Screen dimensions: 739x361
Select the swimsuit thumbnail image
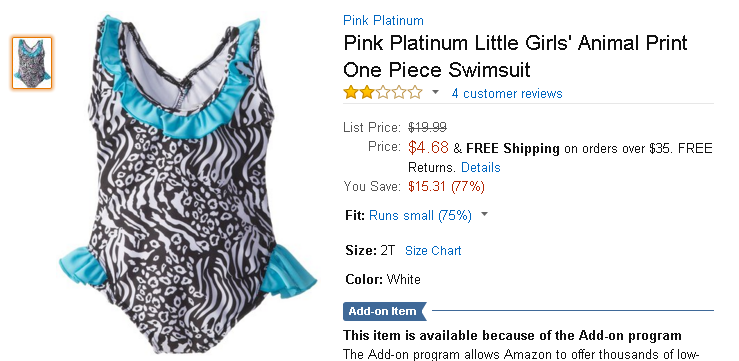[32, 63]
